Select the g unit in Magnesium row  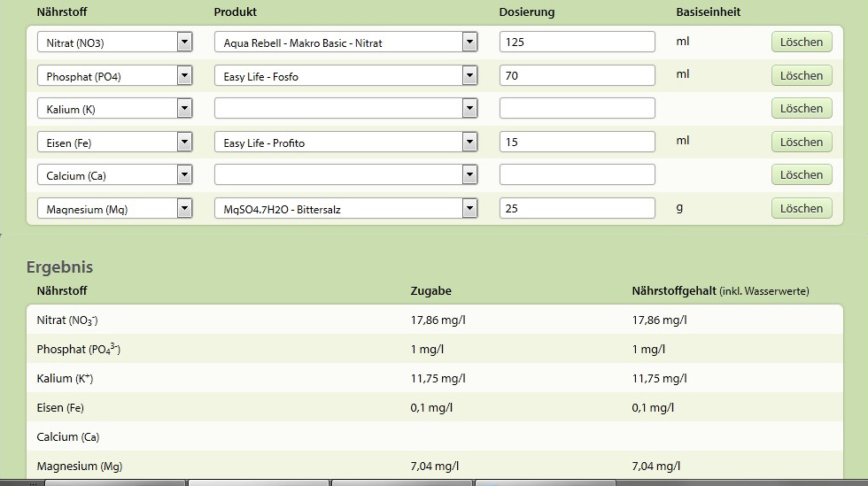679,208
